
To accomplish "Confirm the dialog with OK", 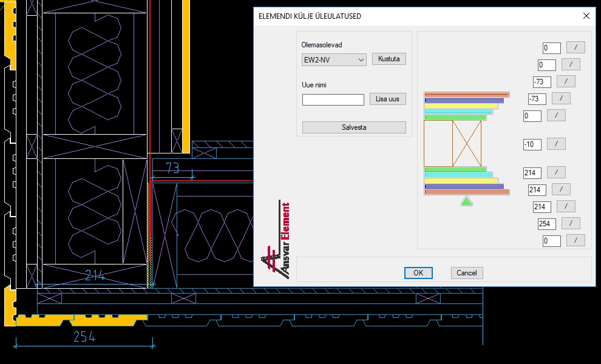I will [418, 273].
